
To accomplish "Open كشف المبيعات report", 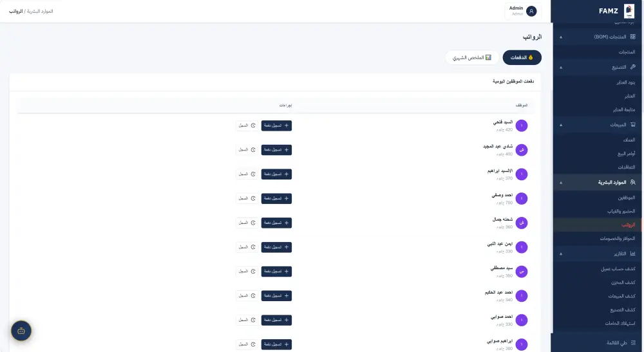I will point(621,296).
